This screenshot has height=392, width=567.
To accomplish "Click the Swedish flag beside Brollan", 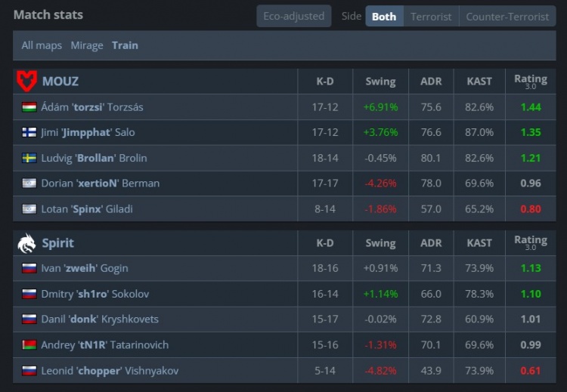I will point(29,158).
